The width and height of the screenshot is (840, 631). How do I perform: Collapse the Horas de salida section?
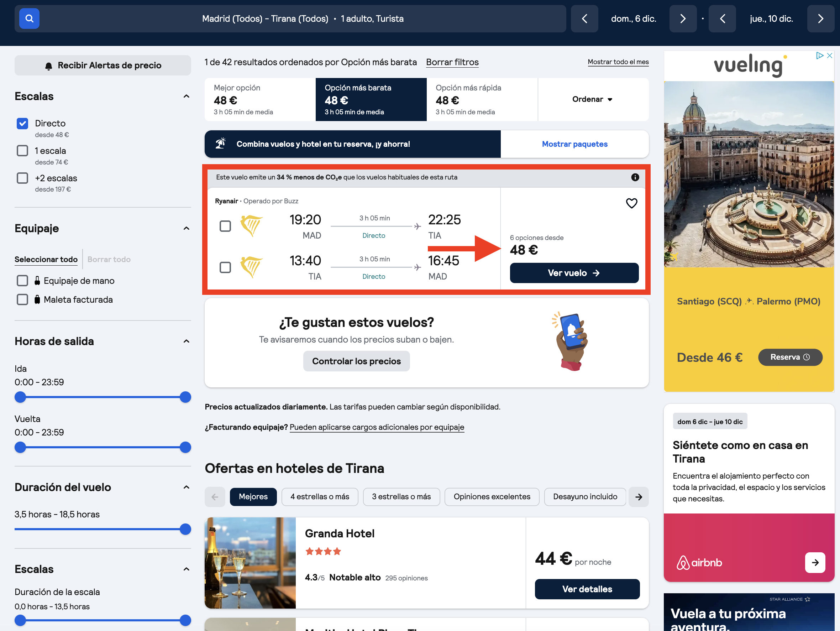pyautogui.click(x=187, y=341)
